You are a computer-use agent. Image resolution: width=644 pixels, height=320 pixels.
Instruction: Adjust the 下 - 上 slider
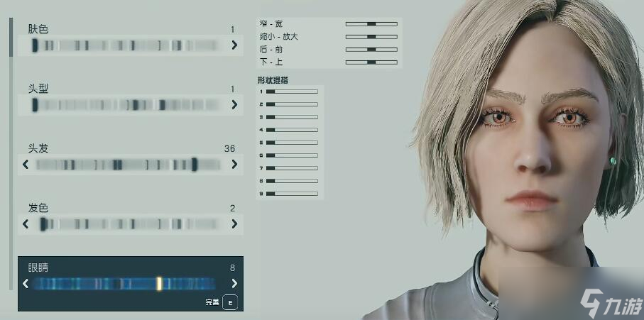(x=371, y=62)
